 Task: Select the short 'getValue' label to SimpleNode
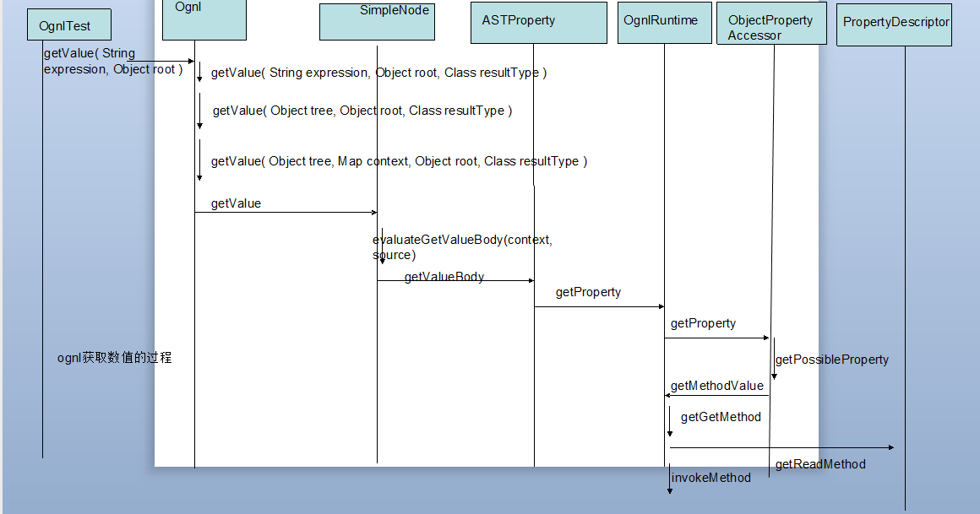[x=236, y=203]
